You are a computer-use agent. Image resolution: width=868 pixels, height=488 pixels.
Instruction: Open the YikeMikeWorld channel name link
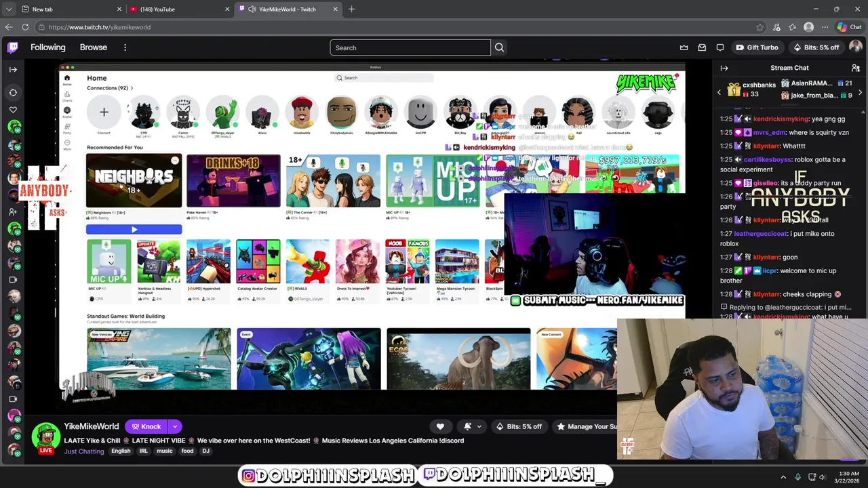(91, 426)
